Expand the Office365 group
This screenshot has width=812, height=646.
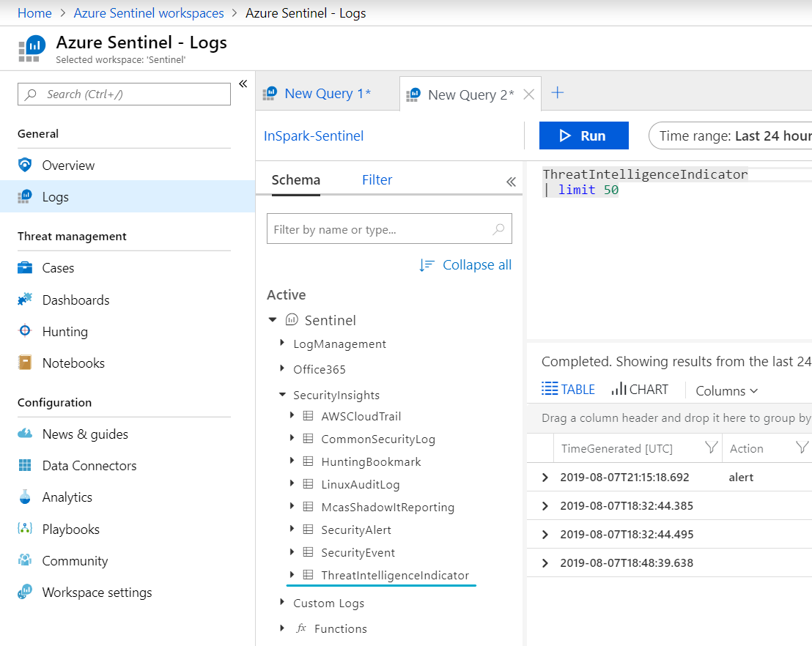click(281, 368)
